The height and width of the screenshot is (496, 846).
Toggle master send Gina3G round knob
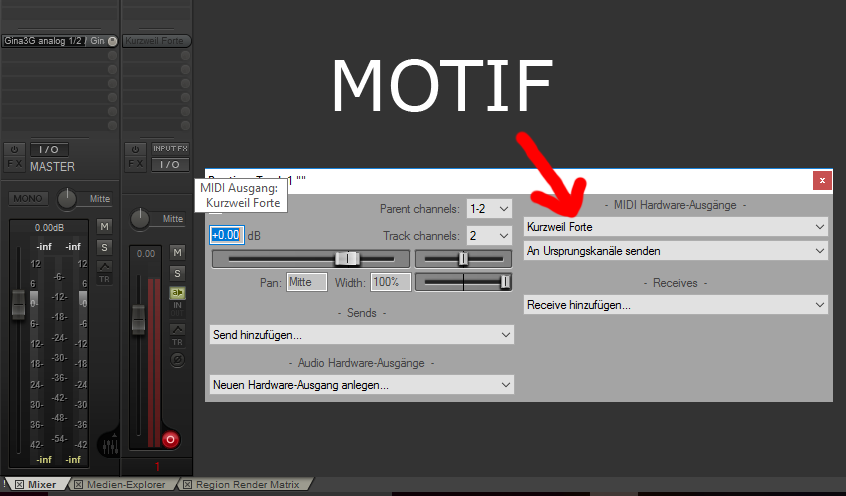(112, 41)
